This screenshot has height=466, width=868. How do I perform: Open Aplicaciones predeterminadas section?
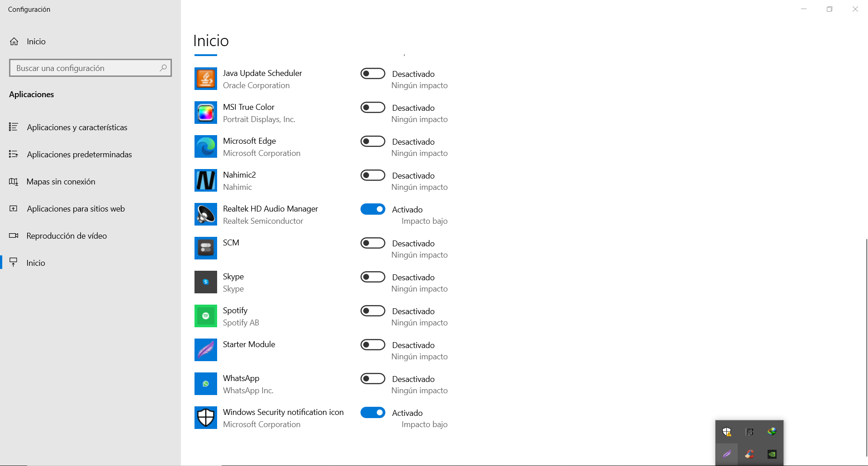[90, 155]
